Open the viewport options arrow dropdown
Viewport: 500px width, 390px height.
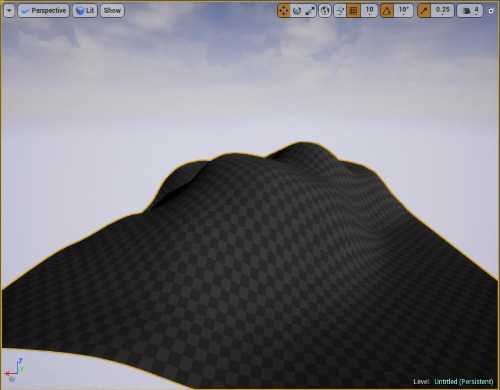tap(9, 11)
